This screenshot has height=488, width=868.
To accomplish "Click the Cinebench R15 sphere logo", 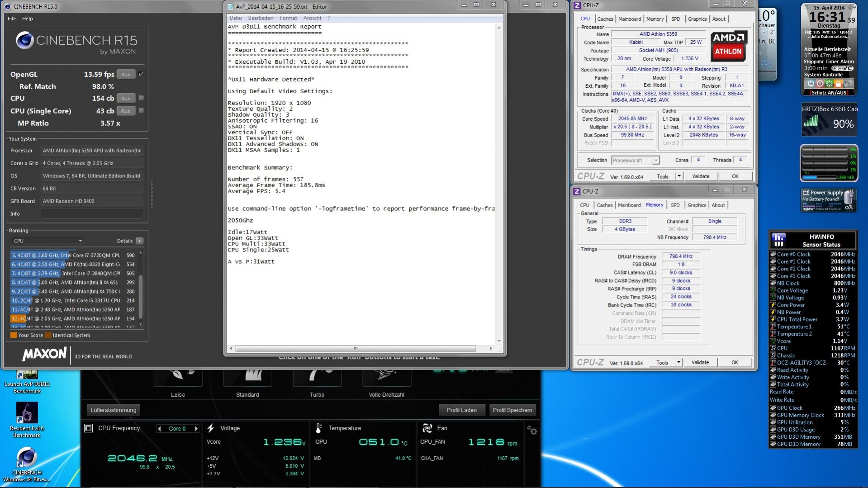I will pyautogui.click(x=25, y=41).
